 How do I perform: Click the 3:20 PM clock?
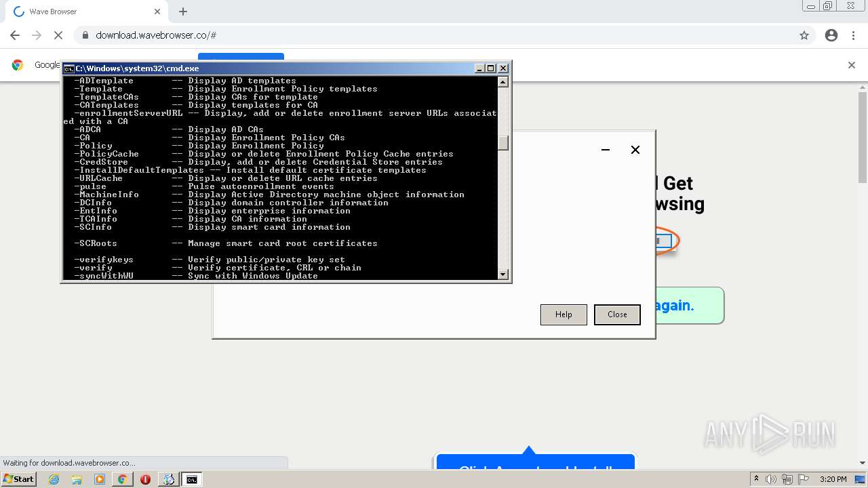pos(833,479)
